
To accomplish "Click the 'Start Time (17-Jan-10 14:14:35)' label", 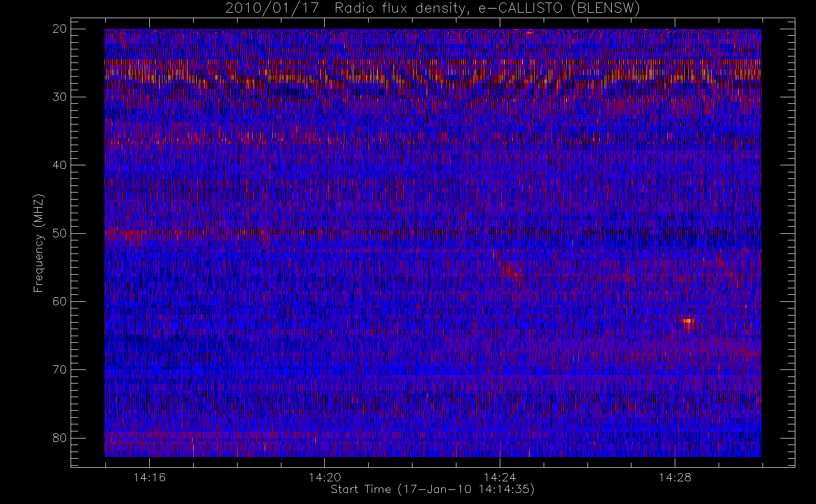I will (x=433, y=489).
